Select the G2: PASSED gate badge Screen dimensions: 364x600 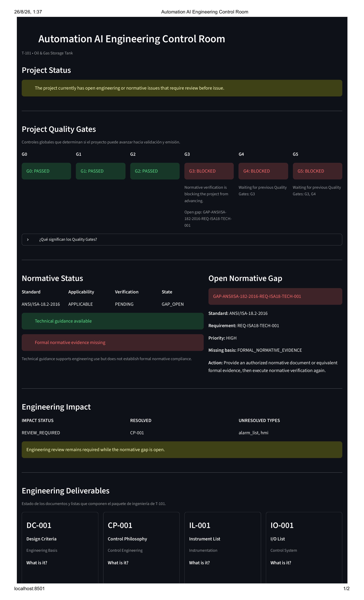point(155,171)
